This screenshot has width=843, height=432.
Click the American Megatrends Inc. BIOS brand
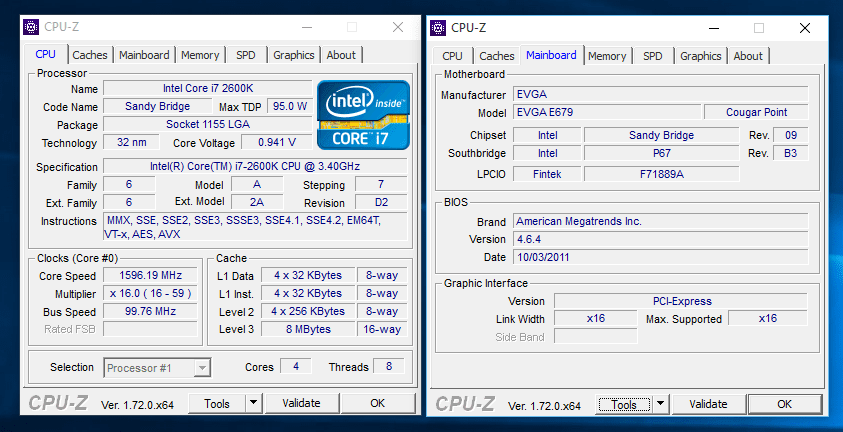click(660, 221)
